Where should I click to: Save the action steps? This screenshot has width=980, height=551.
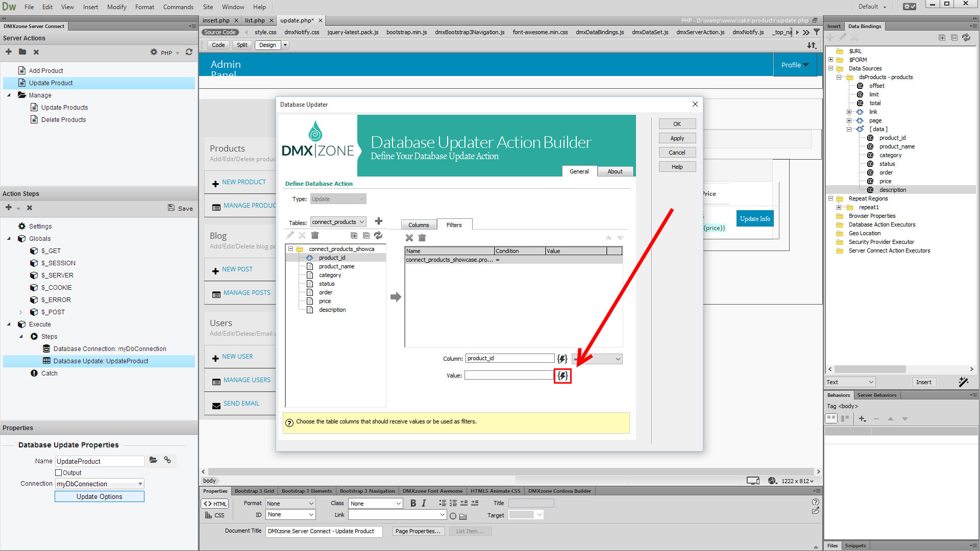(180, 208)
